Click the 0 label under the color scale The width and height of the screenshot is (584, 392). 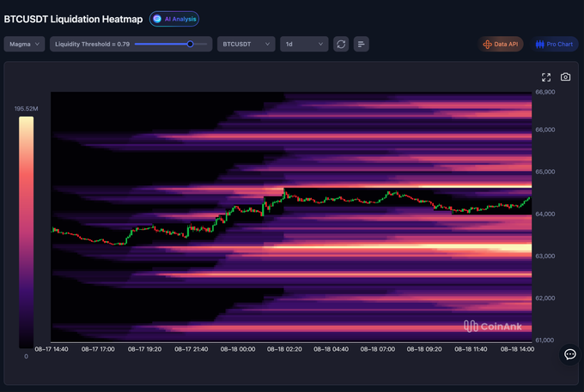(x=26, y=356)
